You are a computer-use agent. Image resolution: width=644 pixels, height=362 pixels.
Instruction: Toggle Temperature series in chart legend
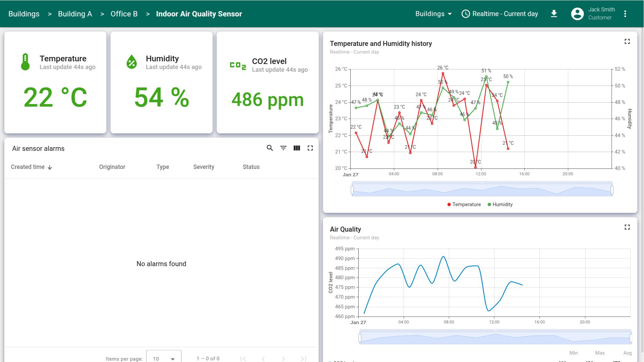tap(464, 204)
